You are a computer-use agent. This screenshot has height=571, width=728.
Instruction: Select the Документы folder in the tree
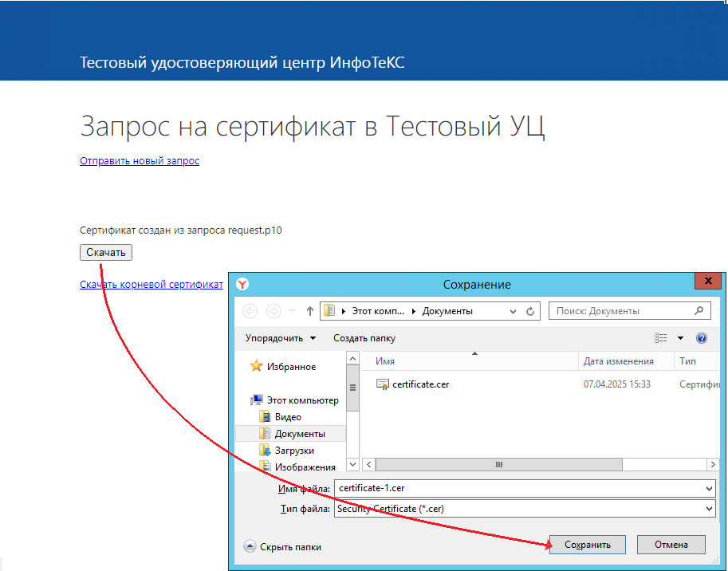pyautogui.click(x=300, y=434)
